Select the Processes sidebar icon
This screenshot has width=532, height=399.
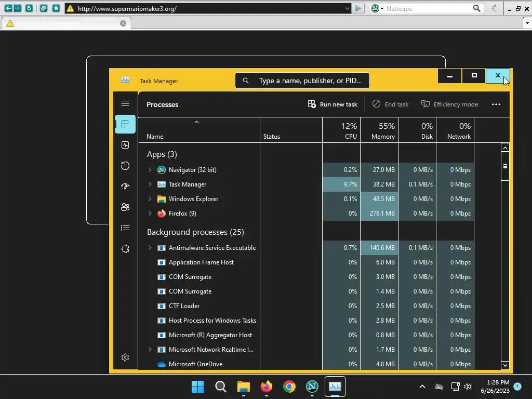[x=125, y=124]
